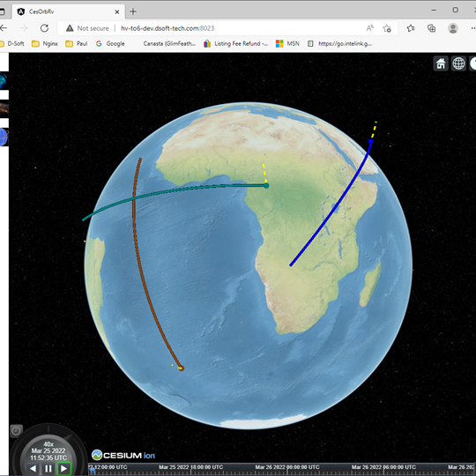
Task: Open the MSN bookmark
Action: coord(287,44)
